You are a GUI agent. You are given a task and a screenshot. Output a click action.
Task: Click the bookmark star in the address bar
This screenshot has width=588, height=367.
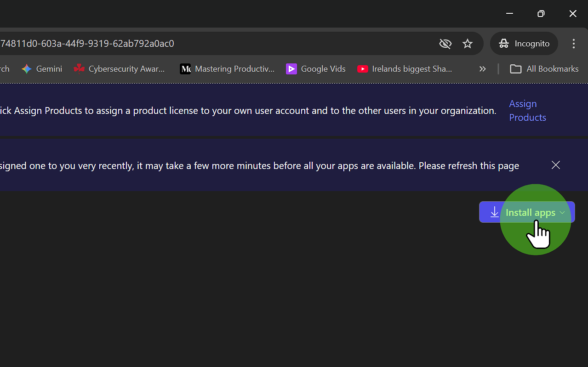468,44
